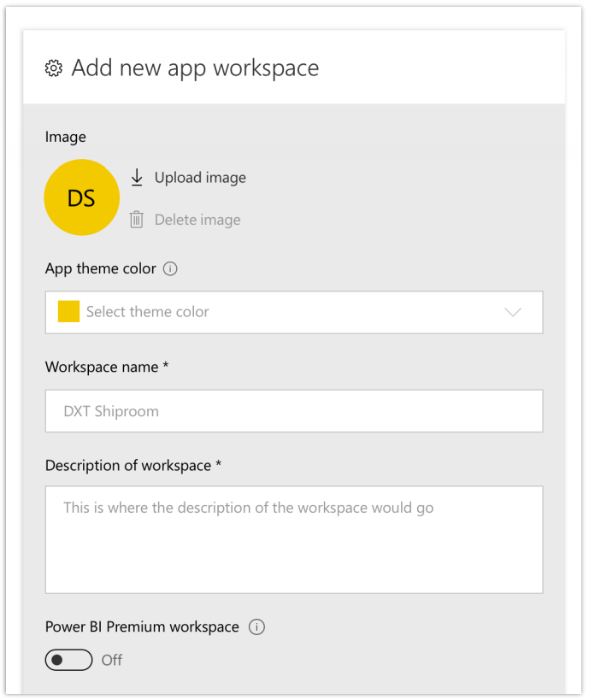Viewport: 589px width, 700px height.
Task: Click the yellow swatch in the theme selector
Action: click(x=68, y=312)
